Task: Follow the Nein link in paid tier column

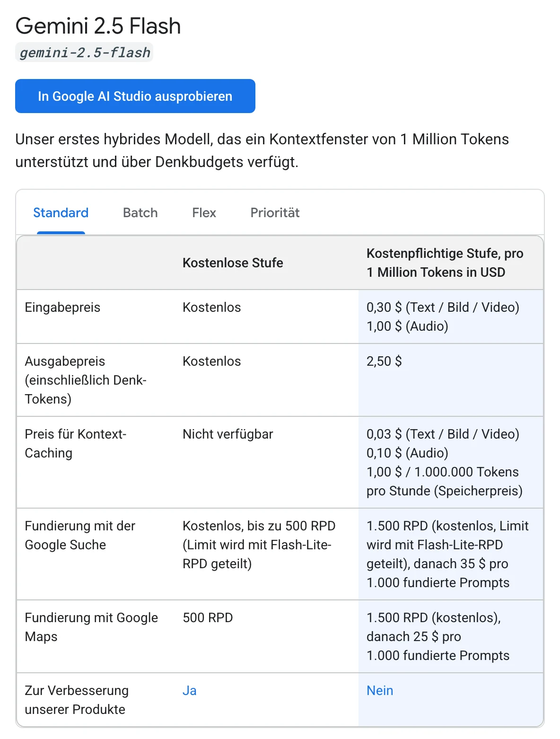Action: tap(380, 691)
